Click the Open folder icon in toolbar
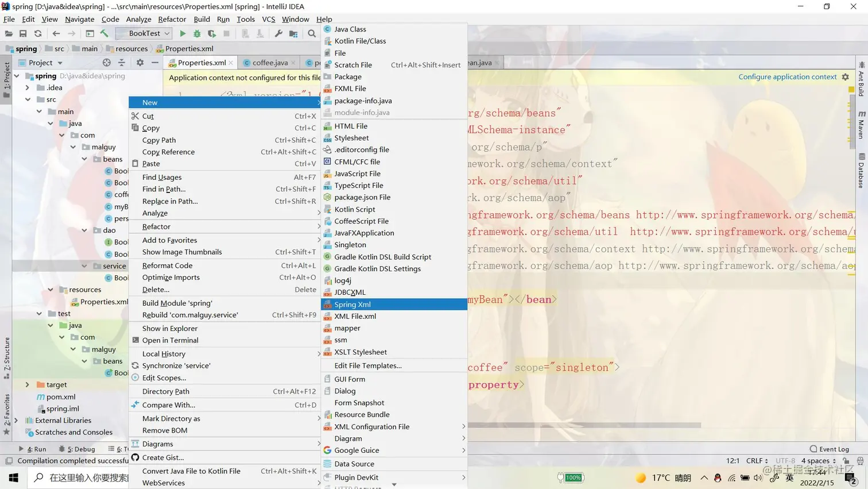The height and width of the screenshot is (489, 868). pyautogui.click(x=9, y=33)
